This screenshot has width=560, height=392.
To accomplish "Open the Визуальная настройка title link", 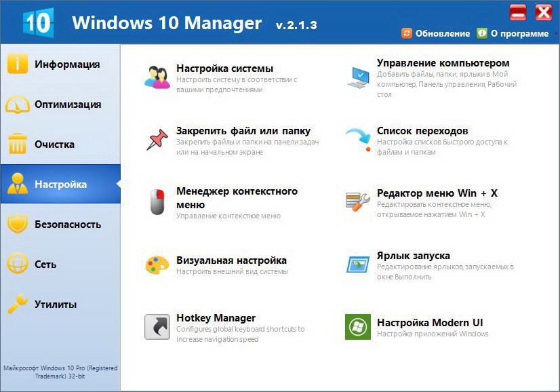I will 231,260.
